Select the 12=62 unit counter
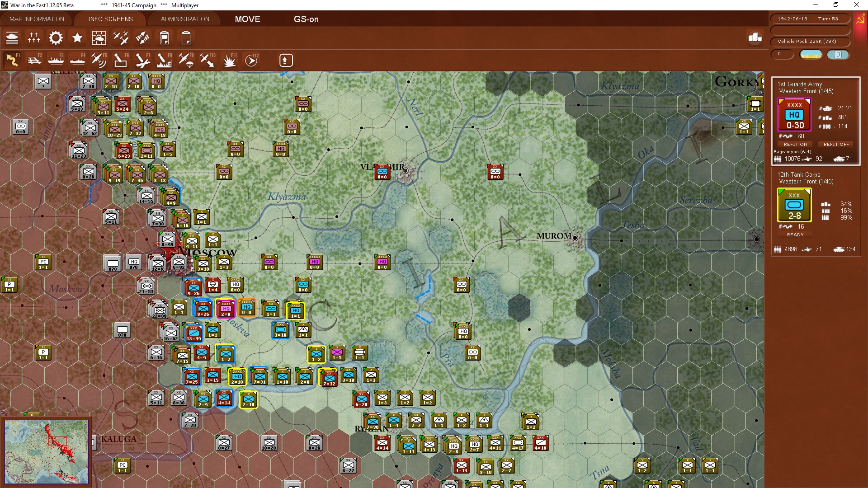This screenshot has height=488, width=868. click(x=90, y=128)
